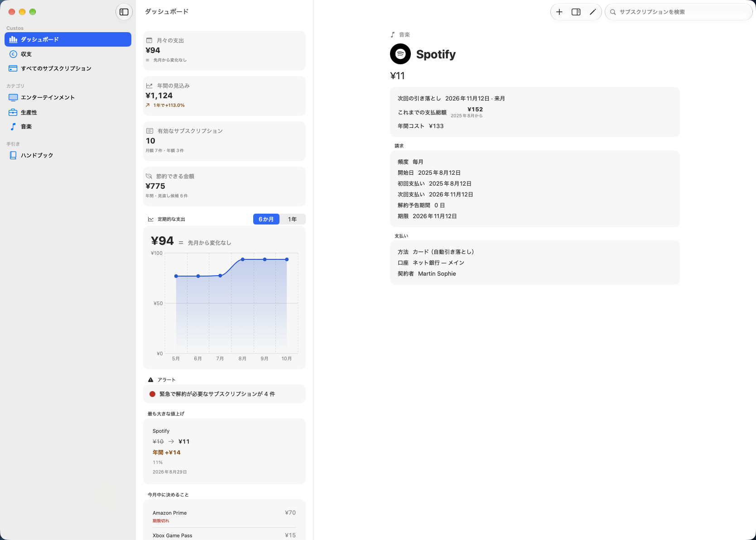Click the 10月 data point on chart

(x=287, y=259)
